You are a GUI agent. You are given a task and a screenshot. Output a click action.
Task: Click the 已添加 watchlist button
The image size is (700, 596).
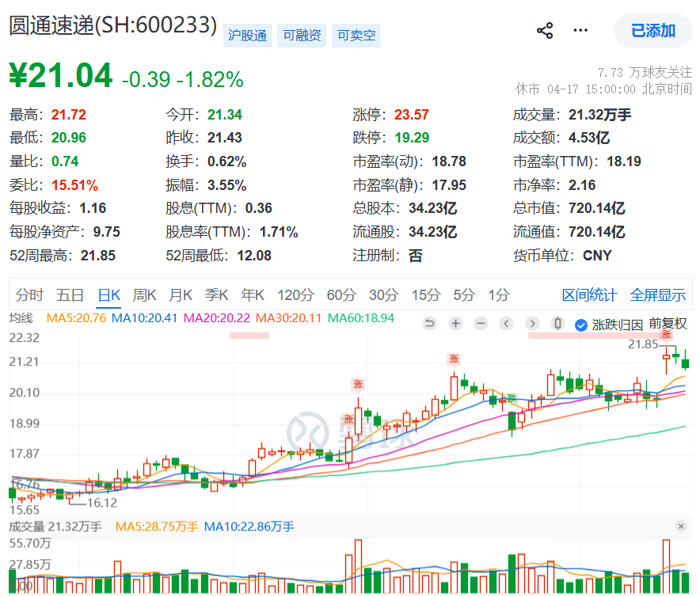tap(653, 31)
